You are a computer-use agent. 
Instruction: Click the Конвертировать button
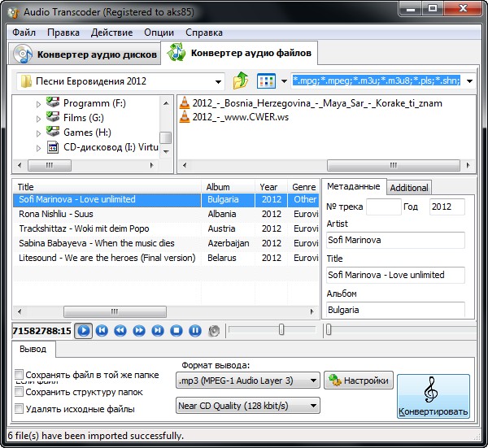coord(434,397)
